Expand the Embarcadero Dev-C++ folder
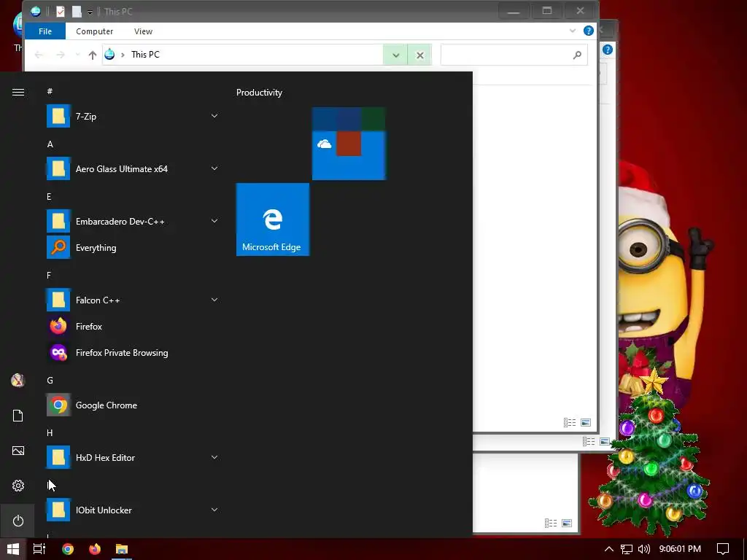This screenshot has height=560, width=747. pyautogui.click(x=214, y=221)
